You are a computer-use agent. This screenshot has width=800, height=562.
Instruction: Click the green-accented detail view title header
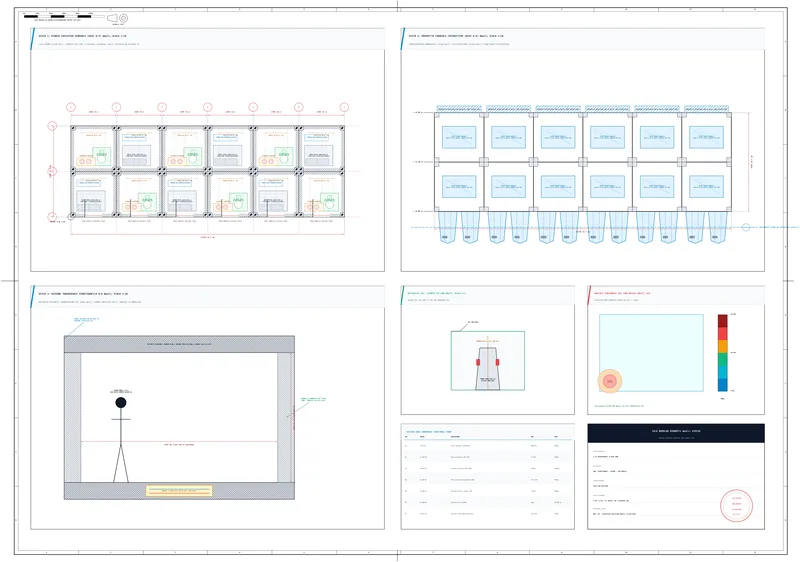click(x=488, y=295)
